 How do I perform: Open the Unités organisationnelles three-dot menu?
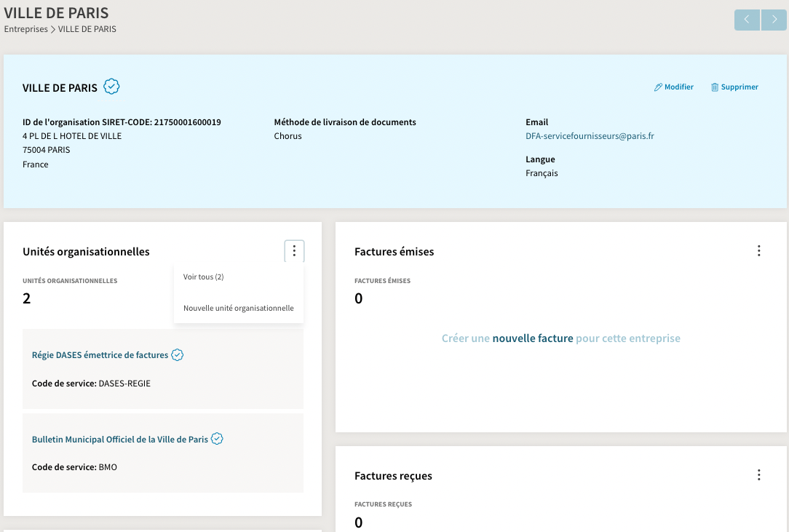[294, 250]
